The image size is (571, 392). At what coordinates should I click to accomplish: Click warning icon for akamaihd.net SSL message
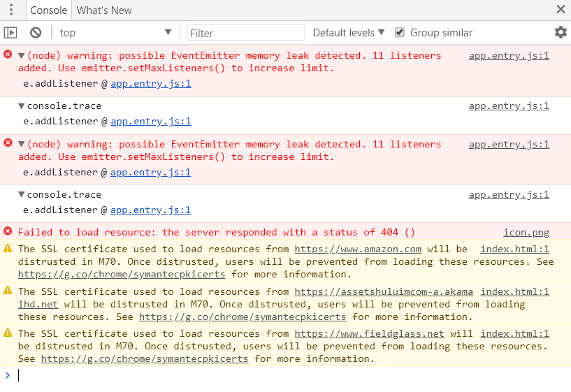tap(8, 291)
